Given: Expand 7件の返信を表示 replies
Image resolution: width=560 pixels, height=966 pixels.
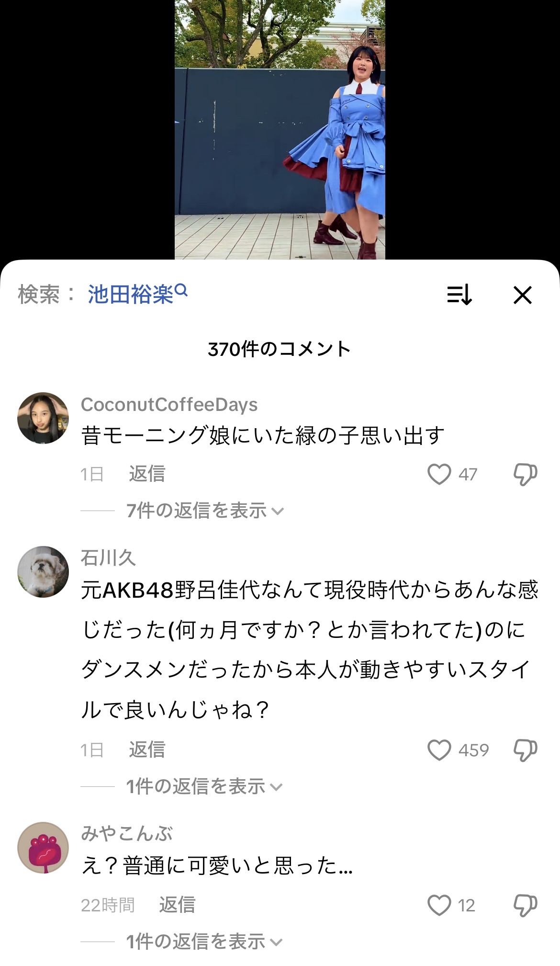Looking at the screenshot, I should coord(205,511).
